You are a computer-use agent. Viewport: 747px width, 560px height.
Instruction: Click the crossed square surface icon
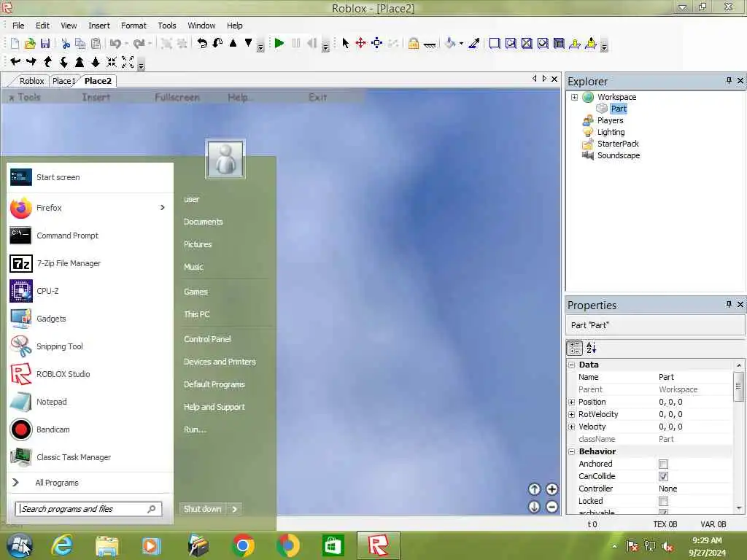click(527, 43)
